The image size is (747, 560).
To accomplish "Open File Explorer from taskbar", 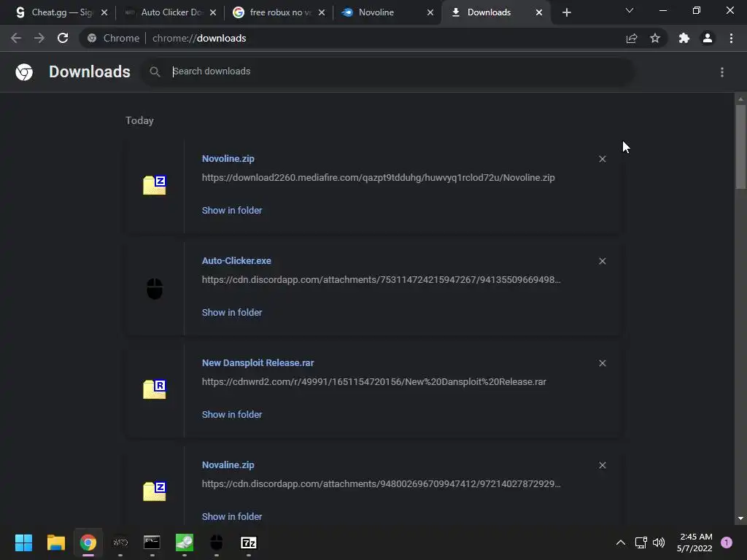I will pyautogui.click(x=55, y=542).
